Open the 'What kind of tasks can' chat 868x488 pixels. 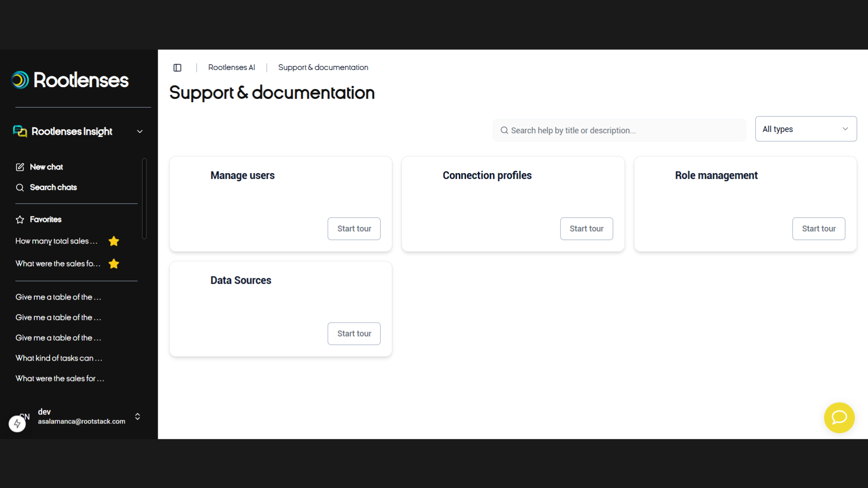tap(59, 358)
